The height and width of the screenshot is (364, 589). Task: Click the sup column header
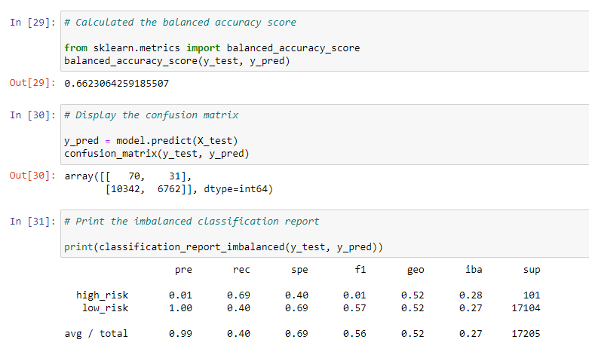[x=532, y=271]
